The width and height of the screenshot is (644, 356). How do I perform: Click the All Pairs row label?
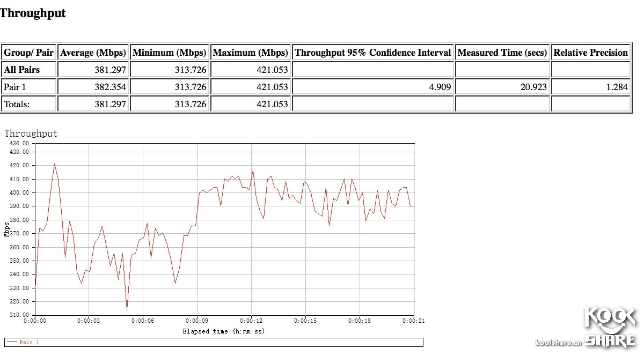[22, 70]
